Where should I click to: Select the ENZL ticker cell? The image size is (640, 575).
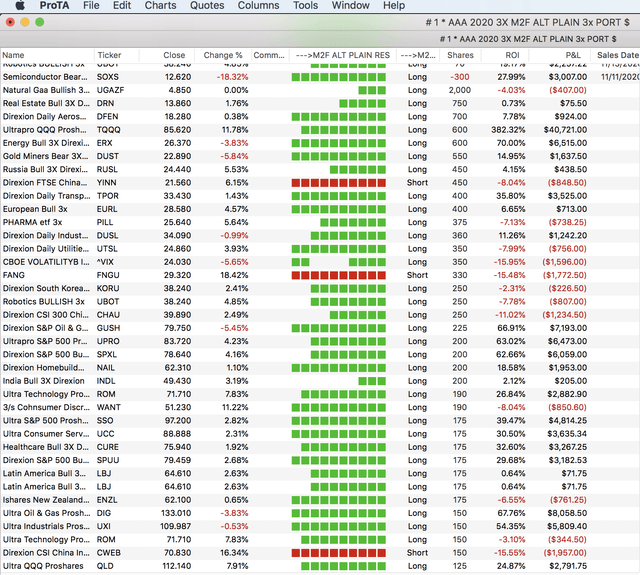point(107,500)
